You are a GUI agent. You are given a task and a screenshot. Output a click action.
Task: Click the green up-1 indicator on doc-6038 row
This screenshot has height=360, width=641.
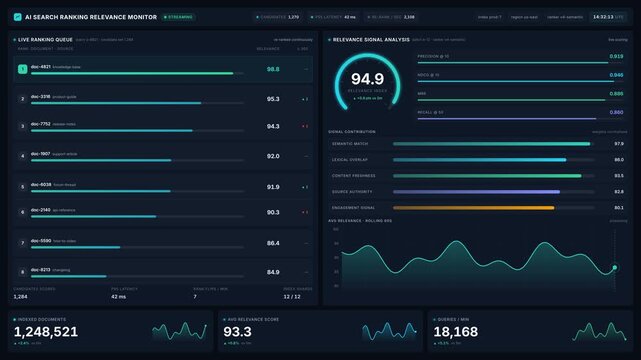pyautogui.click(x=305, y=187)
